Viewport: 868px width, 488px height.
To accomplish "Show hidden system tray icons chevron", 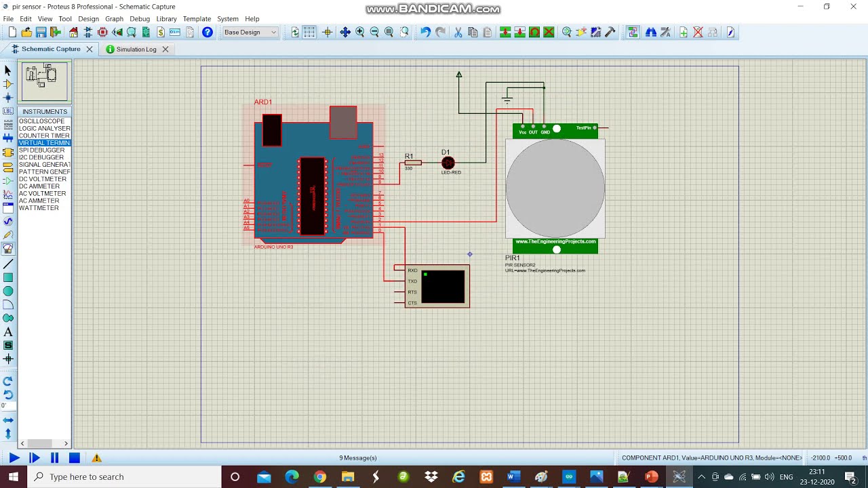I will tap(701, 477).
